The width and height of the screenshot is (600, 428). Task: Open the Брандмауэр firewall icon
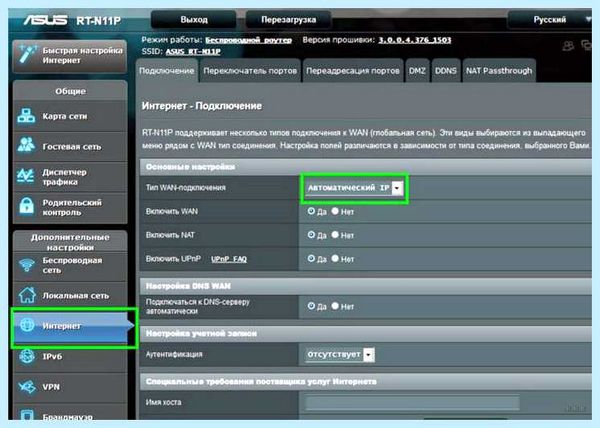27,415
